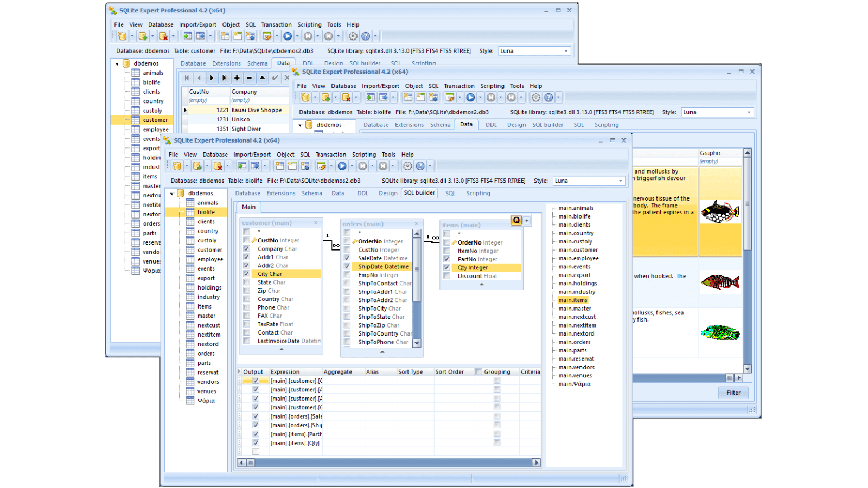Collapse dbdemos tree node in customer window
This screenshot has height=488, width=868.
point(117,63)
